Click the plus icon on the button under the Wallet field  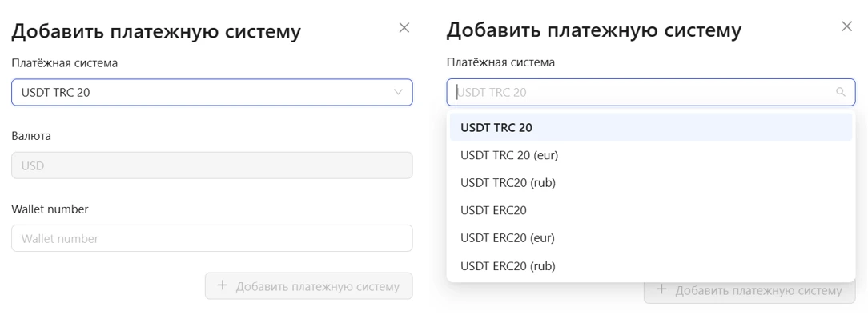[223, 285]
